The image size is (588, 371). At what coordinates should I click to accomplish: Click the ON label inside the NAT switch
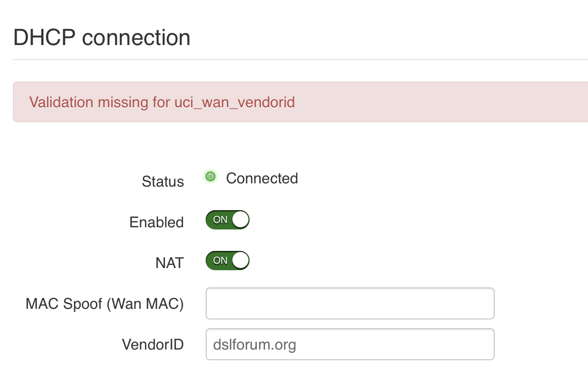click(220, 261)
